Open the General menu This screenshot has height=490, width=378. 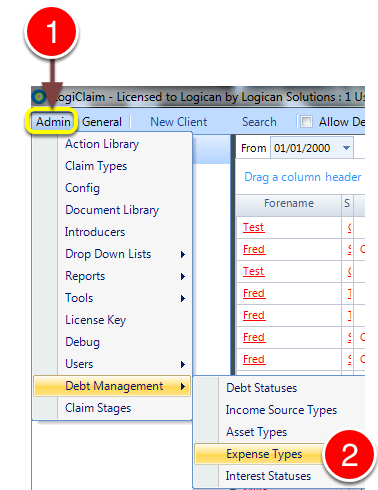tap(102, 122)
